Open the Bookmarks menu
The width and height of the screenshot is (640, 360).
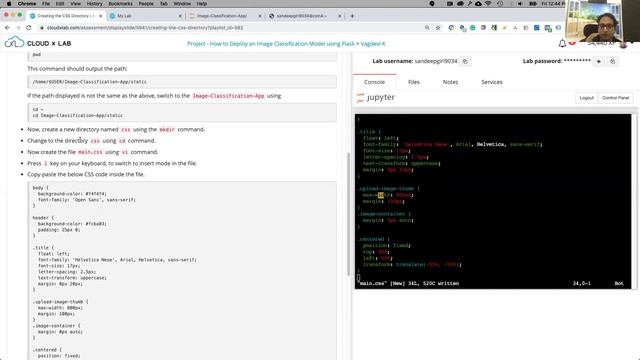tap(120, 4)
